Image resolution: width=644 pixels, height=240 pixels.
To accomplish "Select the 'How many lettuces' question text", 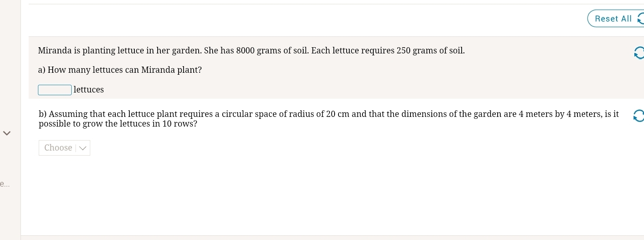I will pyautogui.click(x=120, y=70).
